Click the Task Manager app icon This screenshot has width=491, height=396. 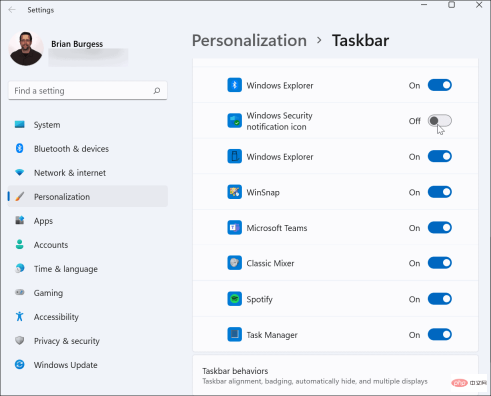[x=234, y=334]
